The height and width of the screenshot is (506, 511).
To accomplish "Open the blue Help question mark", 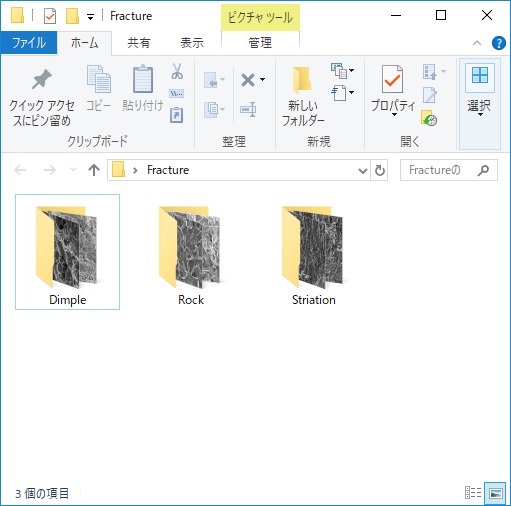I will [x=498, y=43].
